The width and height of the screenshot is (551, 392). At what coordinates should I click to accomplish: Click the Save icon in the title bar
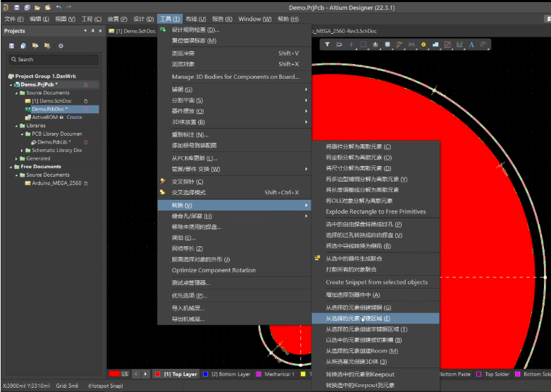click(x=16, y=7)
